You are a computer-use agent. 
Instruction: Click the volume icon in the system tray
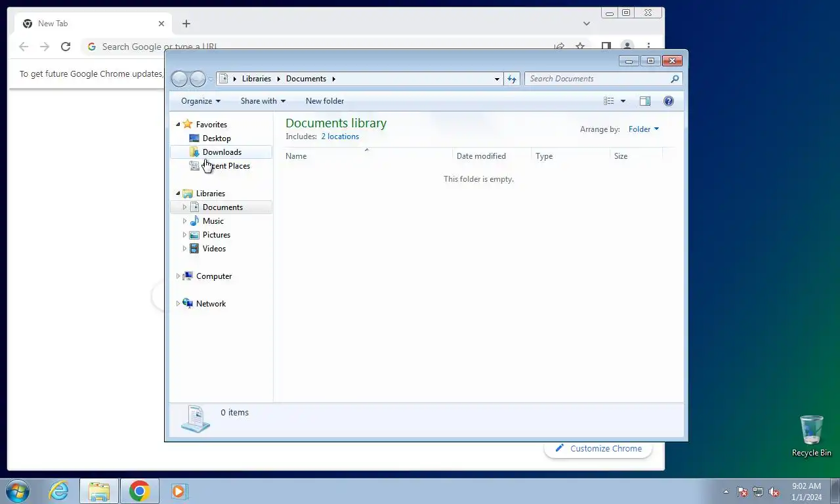774,492
